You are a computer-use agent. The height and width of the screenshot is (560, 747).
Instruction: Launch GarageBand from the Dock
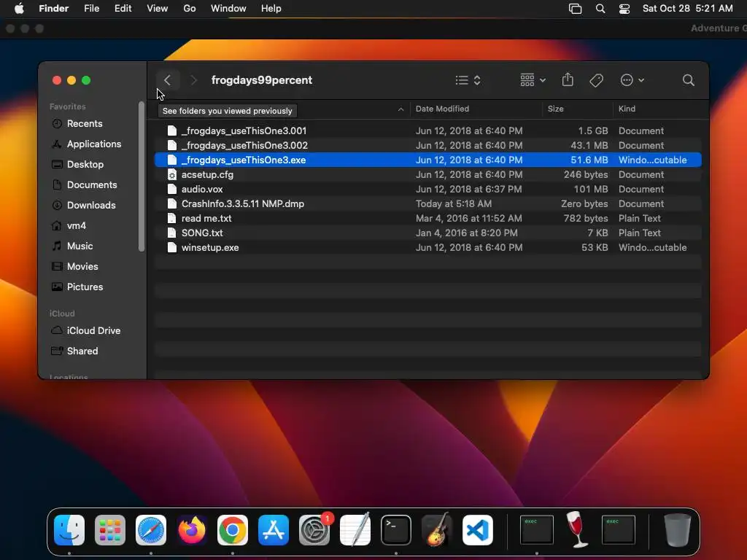pyautogui.click(x=437, y=529)
